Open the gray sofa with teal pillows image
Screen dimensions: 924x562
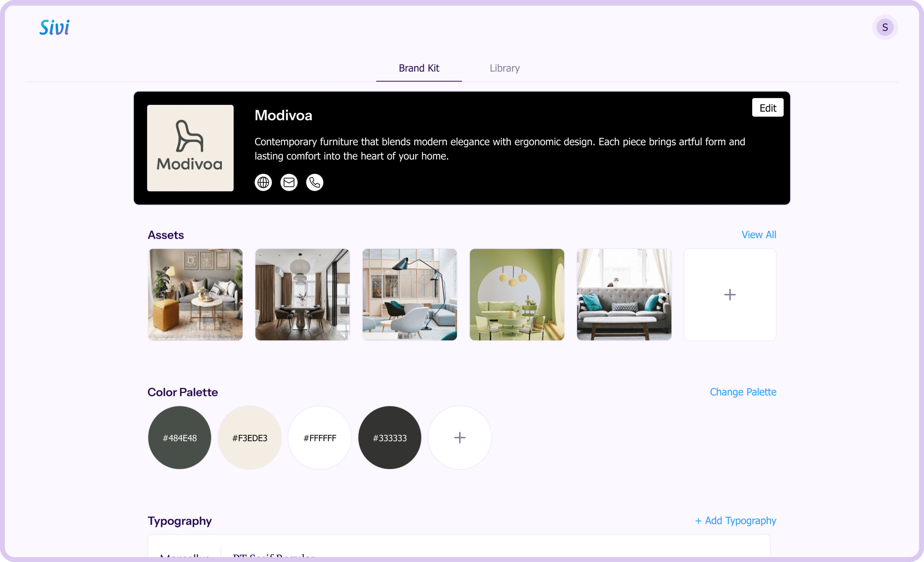pos(624,295)
